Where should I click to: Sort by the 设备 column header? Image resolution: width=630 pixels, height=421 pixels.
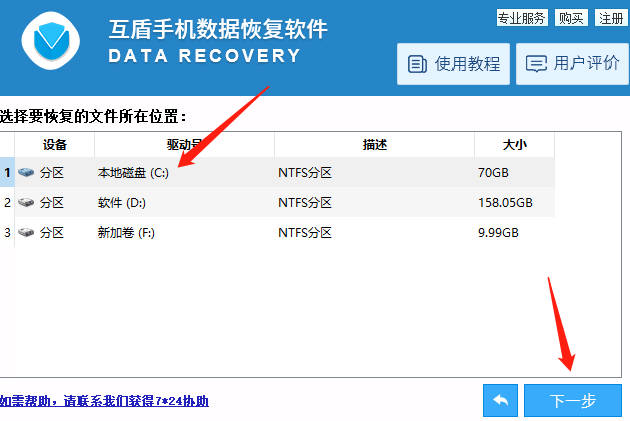click(x=55, y=145)
